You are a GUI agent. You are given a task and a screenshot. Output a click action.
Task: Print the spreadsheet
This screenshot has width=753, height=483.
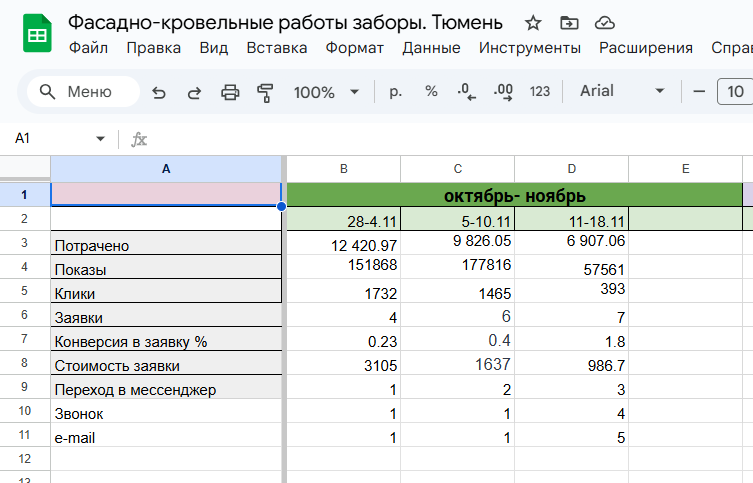point(230,92)
